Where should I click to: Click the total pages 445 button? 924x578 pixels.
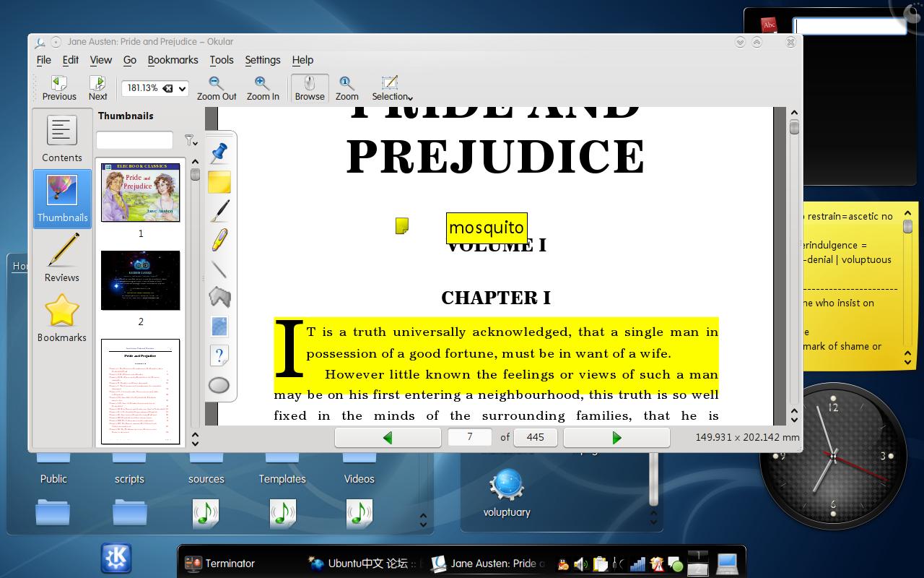point(535,437)
